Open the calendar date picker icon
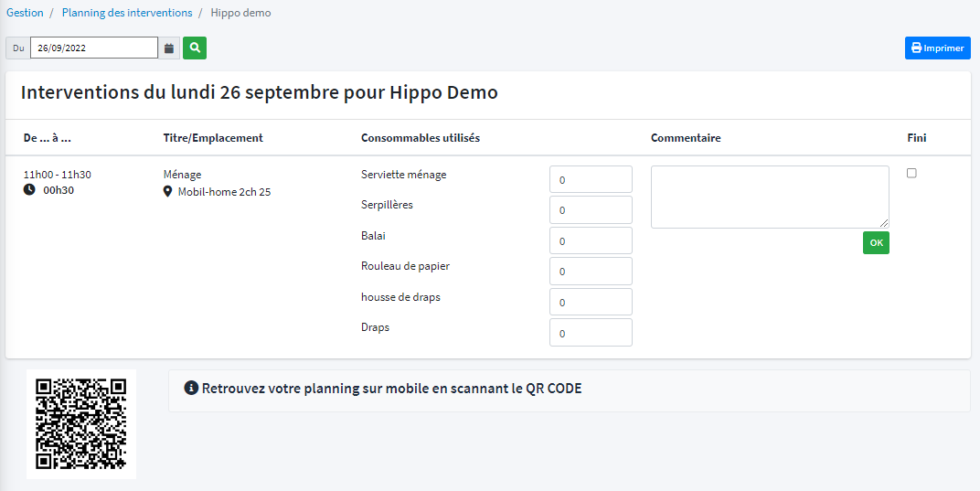 coord(169,48)
